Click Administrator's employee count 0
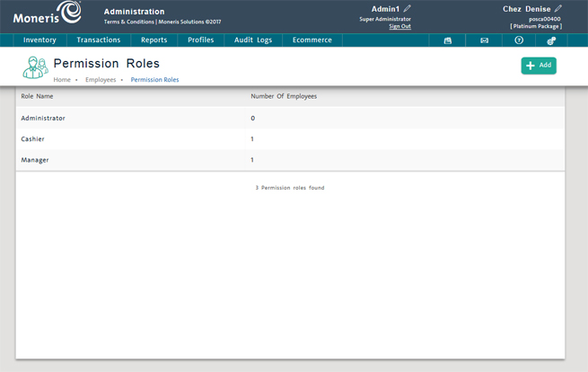Image resolution: width=588 pixels, height=372 pixels. click(253, 119)
